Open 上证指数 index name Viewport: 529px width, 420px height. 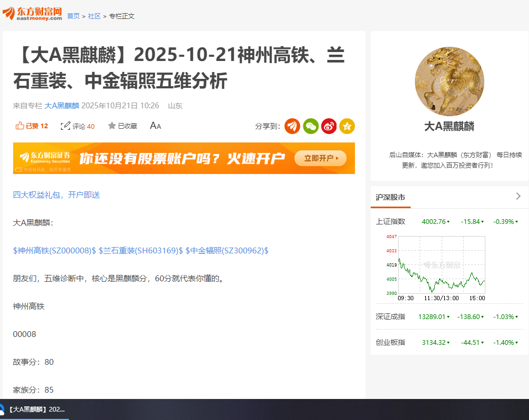click(390, 222)
